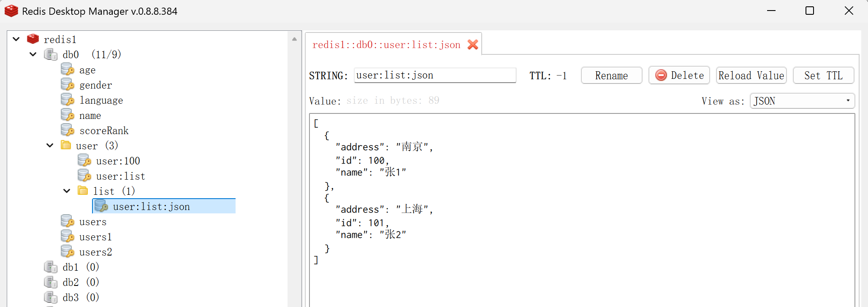Select the db2 (0) database
The image size is (868, 307).
tap(81, 283)
